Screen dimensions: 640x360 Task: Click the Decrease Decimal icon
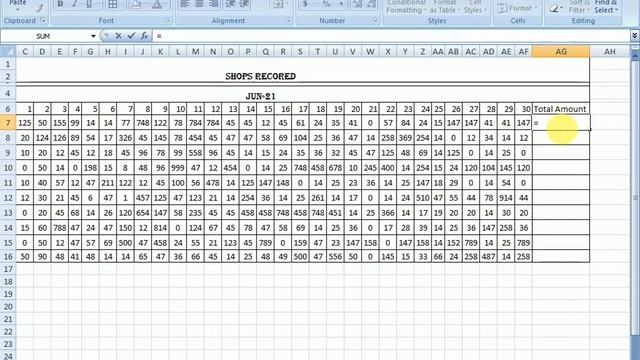371,4
